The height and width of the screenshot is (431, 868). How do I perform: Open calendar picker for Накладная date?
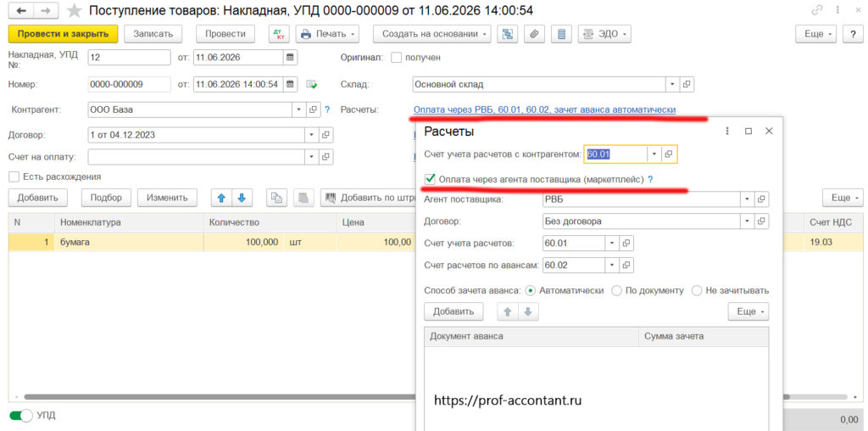tap(290, 58)
